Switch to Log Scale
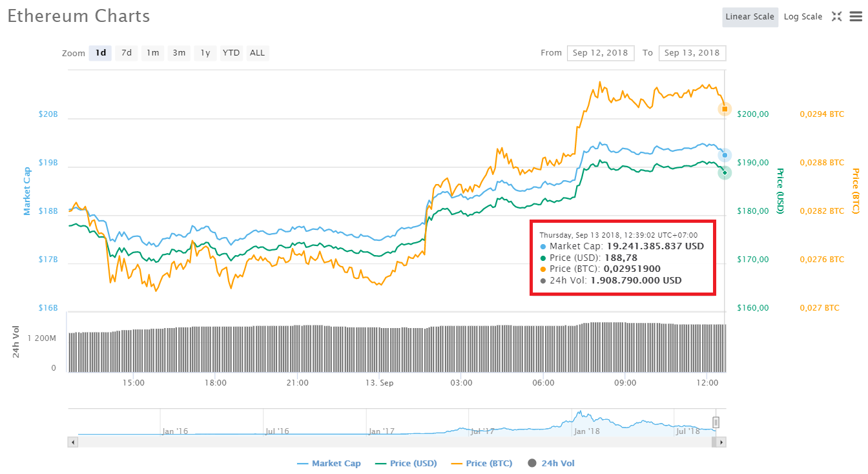 [x=803, y=17]
